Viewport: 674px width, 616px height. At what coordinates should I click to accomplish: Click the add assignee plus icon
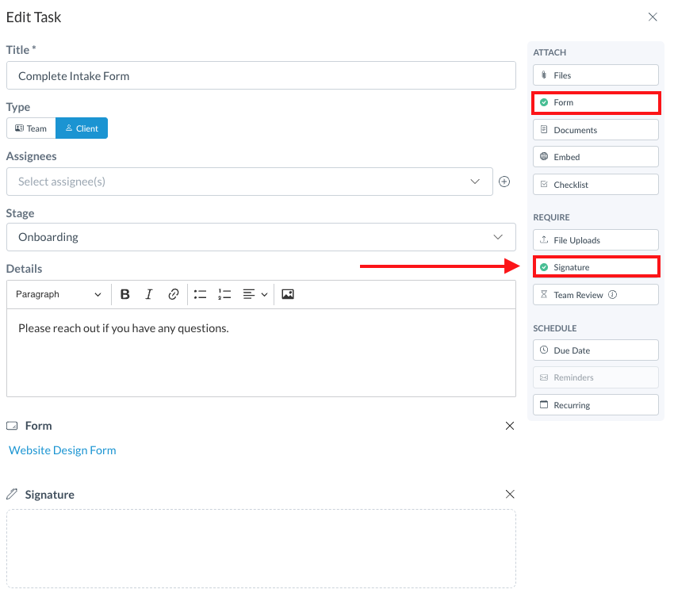pyautogui.click(x=504, y=182)
